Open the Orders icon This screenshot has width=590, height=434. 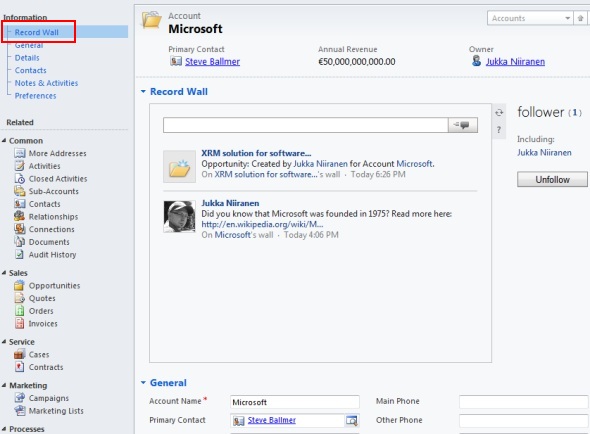click(20, 311)
